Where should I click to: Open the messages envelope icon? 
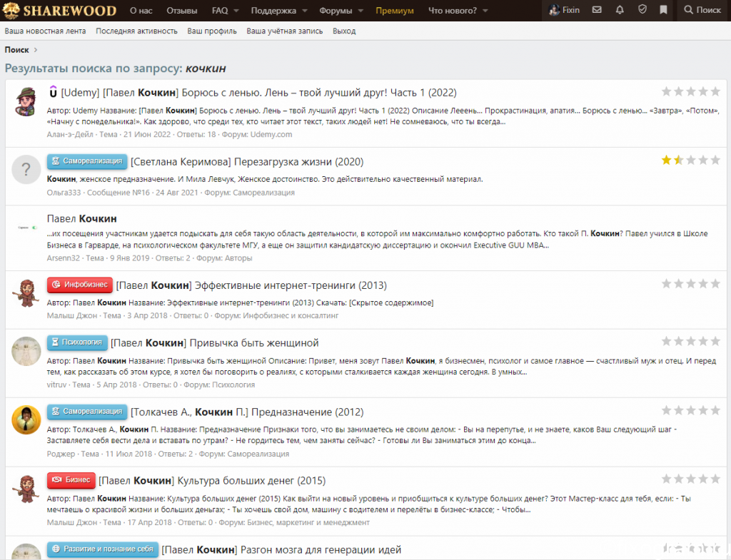597,10
